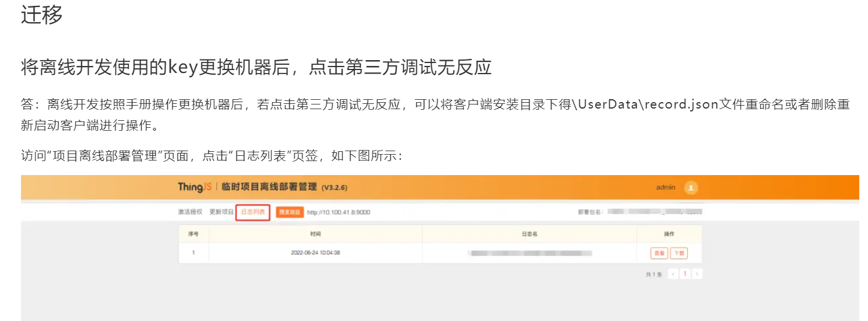Viewport: 868px width, 321px height.
Task: Click the 共 1 条 total count text
Action: tap(654, 274)
